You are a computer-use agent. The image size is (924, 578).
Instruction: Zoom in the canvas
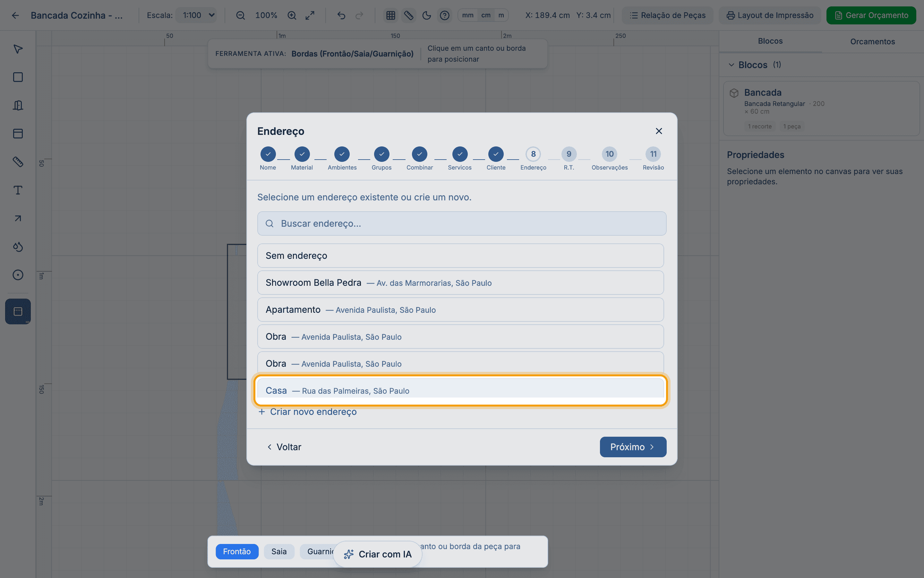pos(292,15)
